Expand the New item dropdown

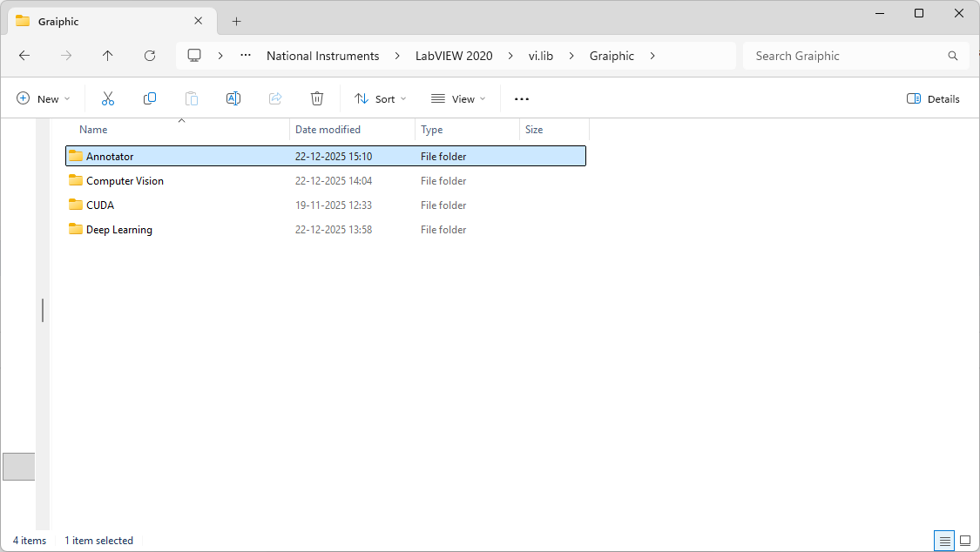44,98
